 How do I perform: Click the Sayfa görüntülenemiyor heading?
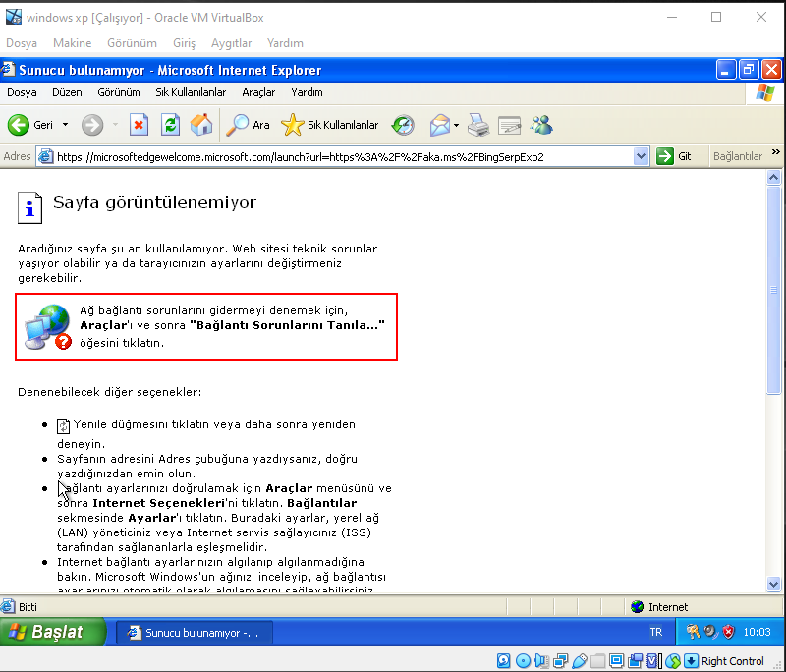click(154, 202)
